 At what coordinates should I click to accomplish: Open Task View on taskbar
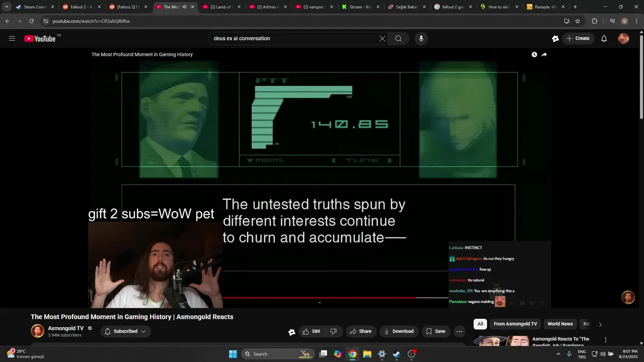(x=324, y=354)
